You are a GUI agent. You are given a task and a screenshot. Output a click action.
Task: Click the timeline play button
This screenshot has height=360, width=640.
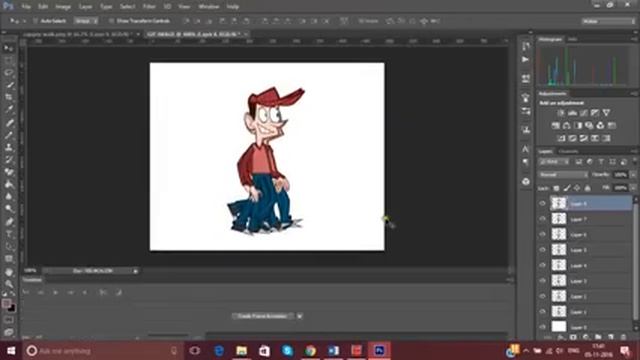pyautogui.click(x=56, y=292)
